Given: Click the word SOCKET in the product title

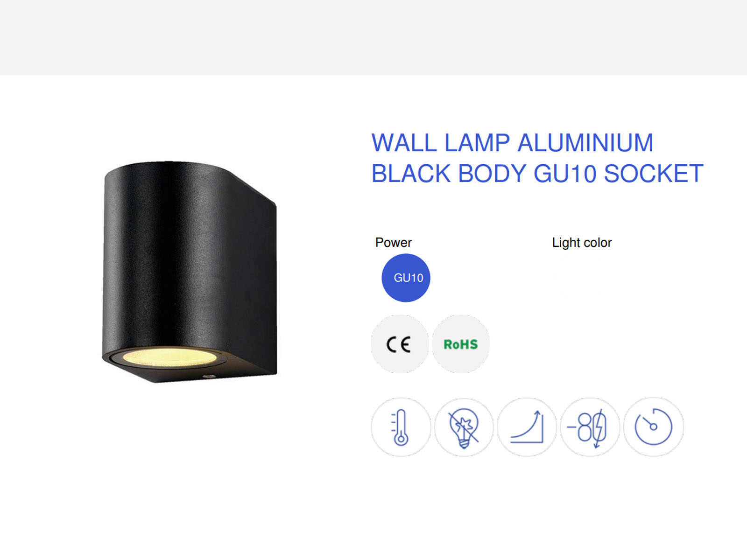Looking at the screenshot, I should tap(654, 174).
